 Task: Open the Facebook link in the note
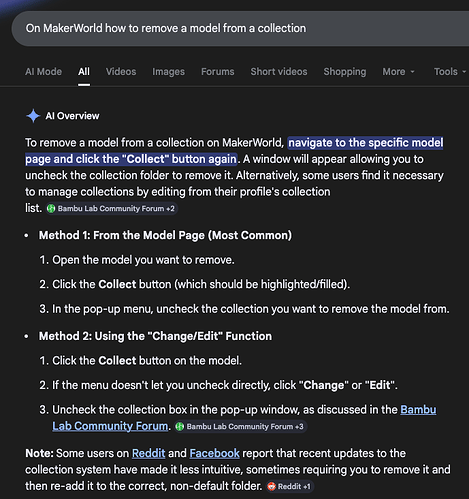(x=214, y=453)
